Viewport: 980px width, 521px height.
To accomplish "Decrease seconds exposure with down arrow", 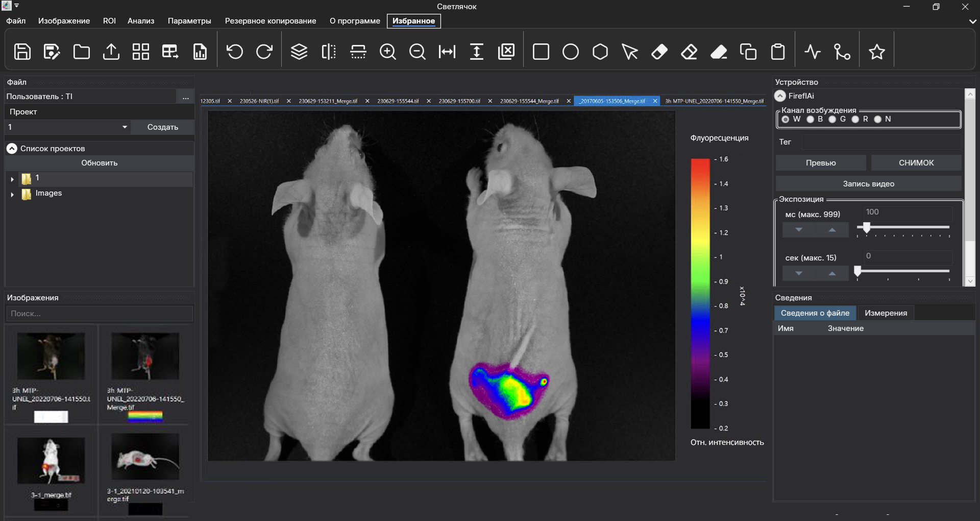I will point(799,273).
